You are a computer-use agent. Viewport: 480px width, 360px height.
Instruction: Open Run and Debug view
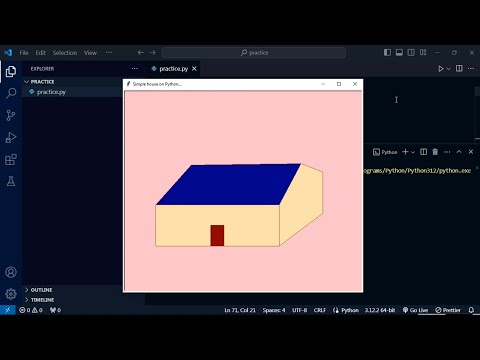coord(11,137)
